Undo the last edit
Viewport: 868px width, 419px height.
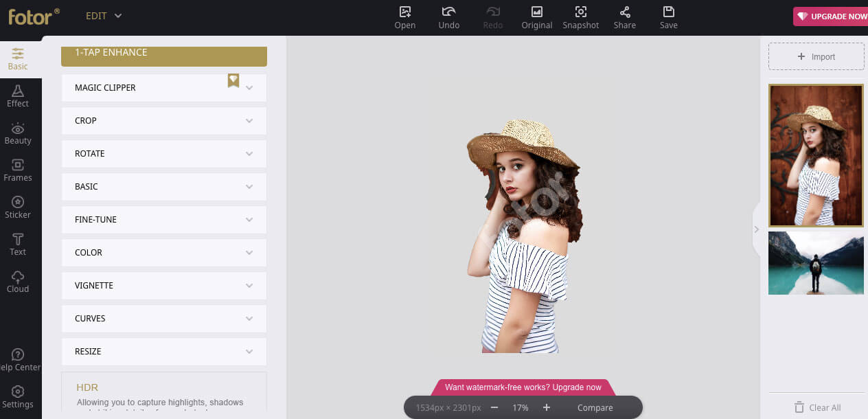448,17
